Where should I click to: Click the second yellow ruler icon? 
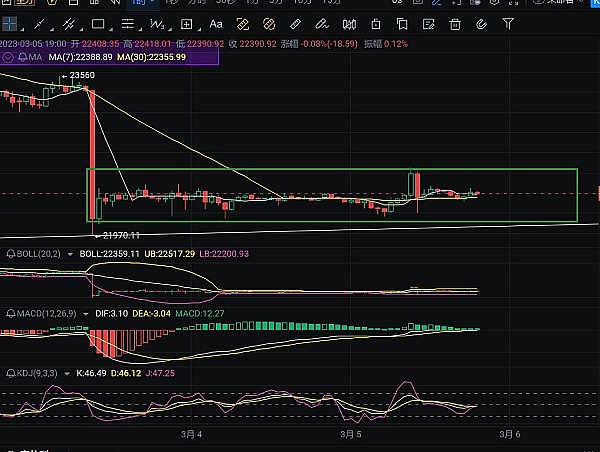pyautogui.click(x=269, y=24)
